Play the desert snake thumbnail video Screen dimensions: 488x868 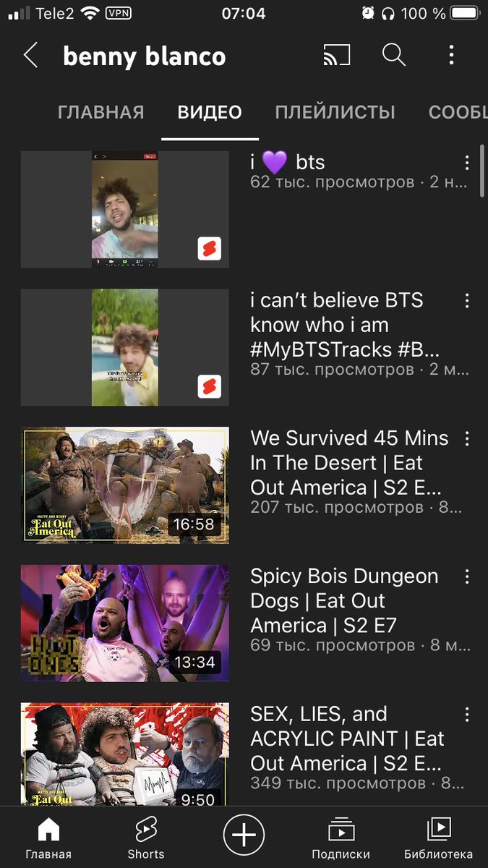[x=124, y=485]
